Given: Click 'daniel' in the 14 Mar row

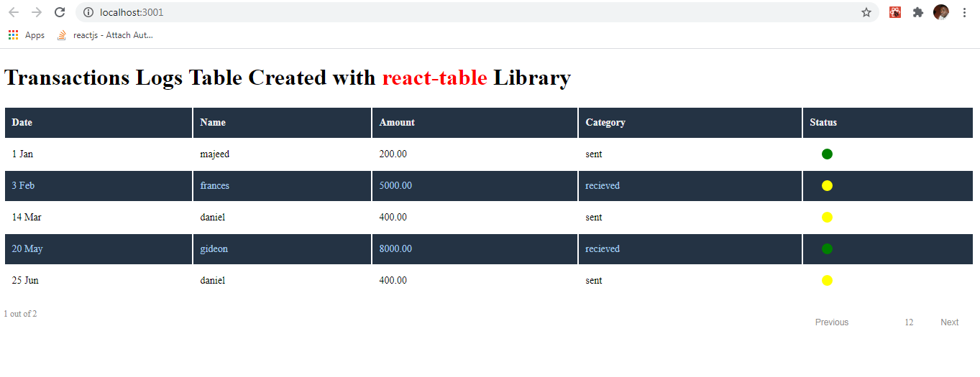Looking at the screenshot, I should click(x=213, y=217).
